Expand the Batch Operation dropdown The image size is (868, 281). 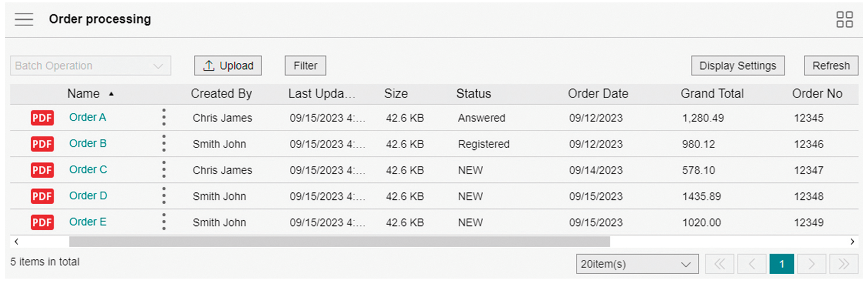tap(91, 66)
